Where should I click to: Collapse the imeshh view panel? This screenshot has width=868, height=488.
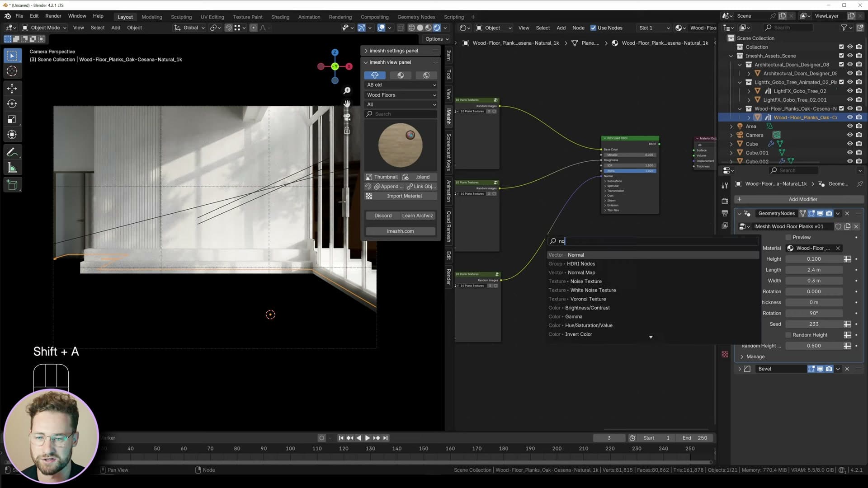(366, 62)
